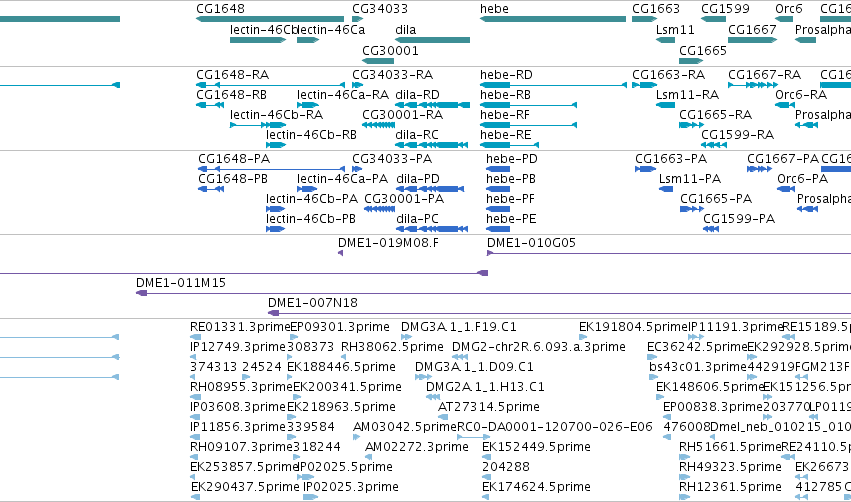Select the lectin-46Cb gene arrow
The height and width of the screenshot is (502, 851).
click(258, 40)
